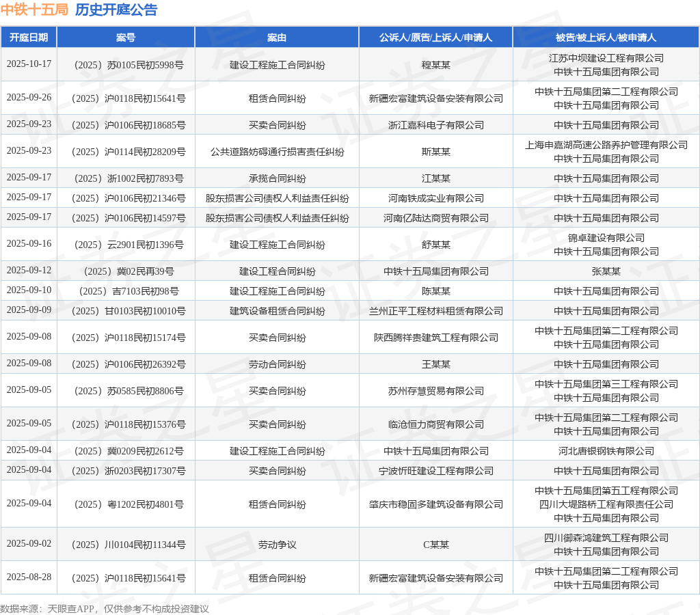Image resolution: width=700 pixels, height=615 pixels.
Task: Click case number (2025)浙1002民初7893号
Action: pyautogui.click(x=129, y=179)
